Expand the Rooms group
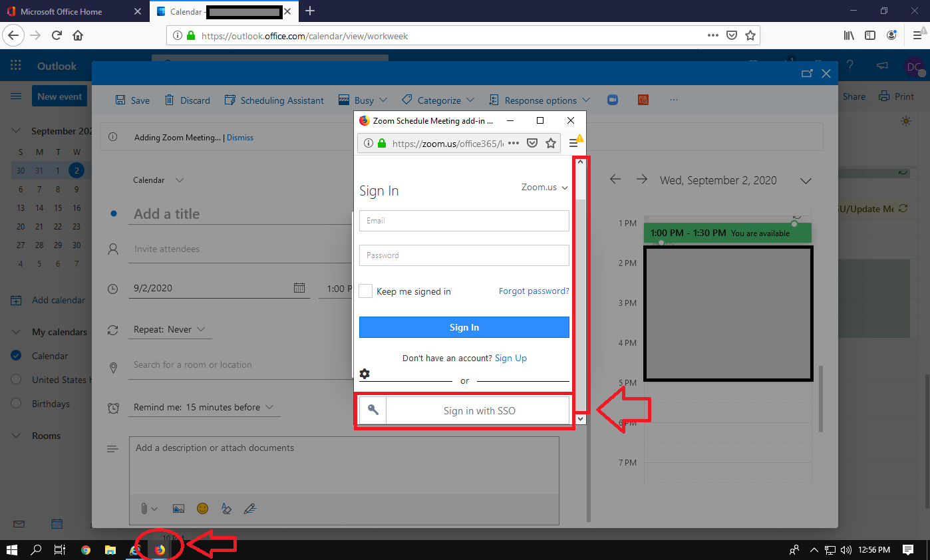The height and width of the screenshot is (560, 930). tap(17, 436)
